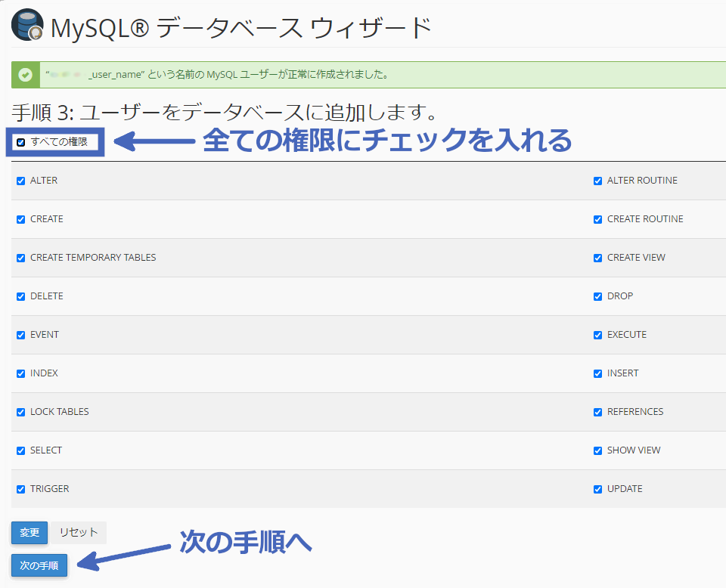Toggle the INDEX privilege checkbox
Image resolution: width=726 pixels, height=588 pixels.
(x=21, y=373)
